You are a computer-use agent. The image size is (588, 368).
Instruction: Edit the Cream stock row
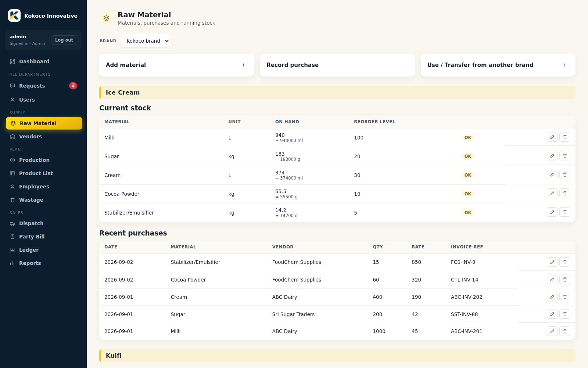point(552,175)
